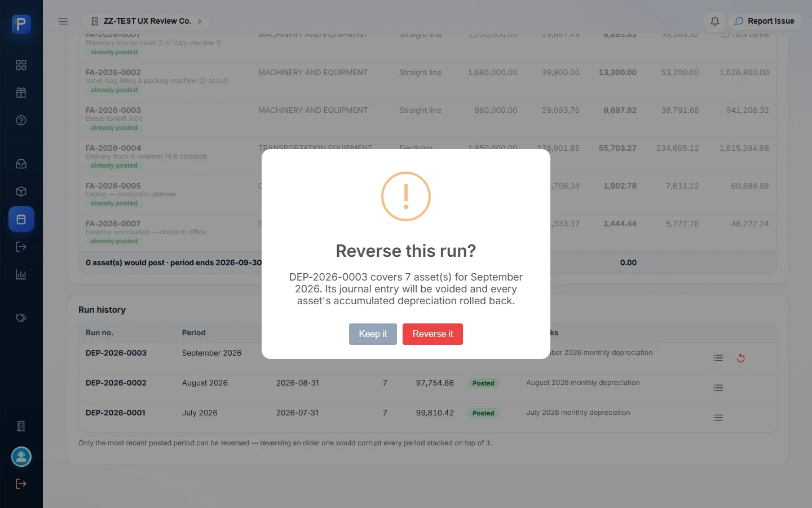The height and width of the screenshot is (508, 812).
Task: Click run number DEP-2026-0001
Action: 116,413
